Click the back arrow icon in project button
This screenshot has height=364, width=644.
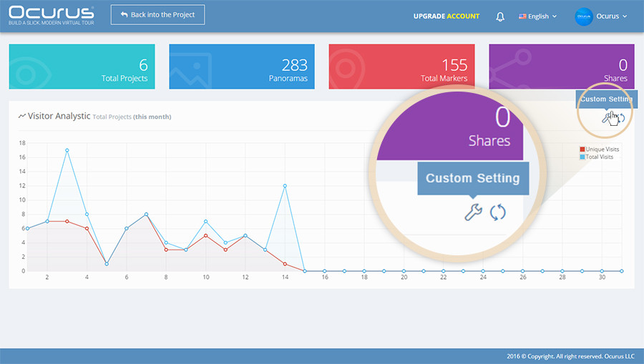[x=124, y=14]
